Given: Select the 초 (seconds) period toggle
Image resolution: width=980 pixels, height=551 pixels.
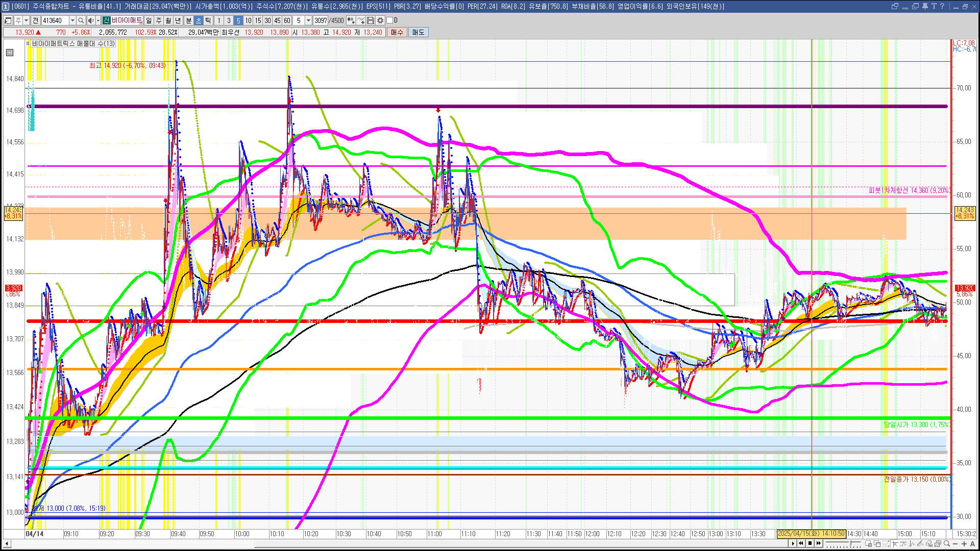Looking at the screenshot, I should (x=199, y=20).
